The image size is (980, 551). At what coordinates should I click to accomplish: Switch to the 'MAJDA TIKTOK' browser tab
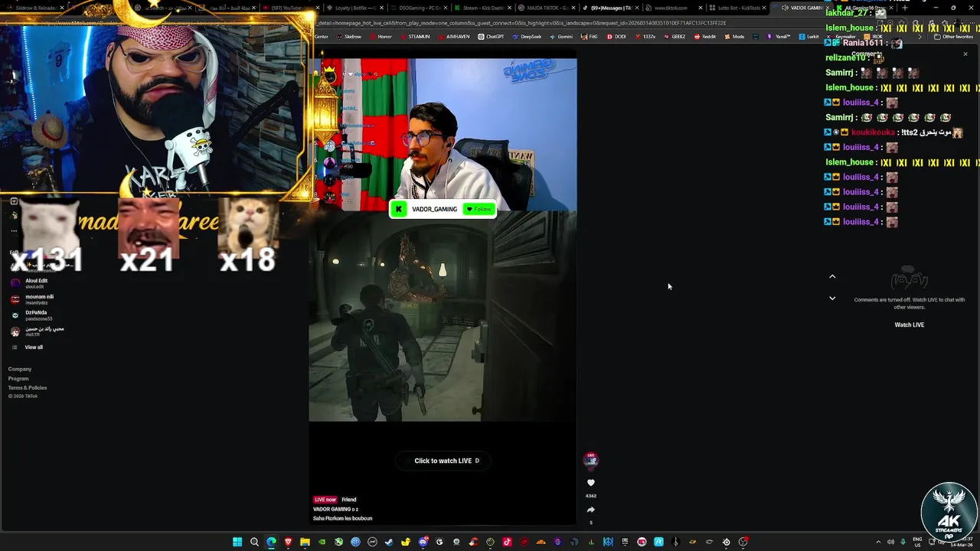pos(546,8)
